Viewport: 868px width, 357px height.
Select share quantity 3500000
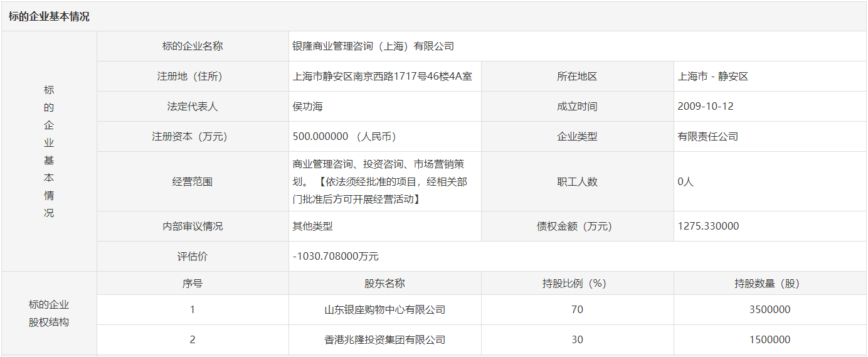coord(770,310)
